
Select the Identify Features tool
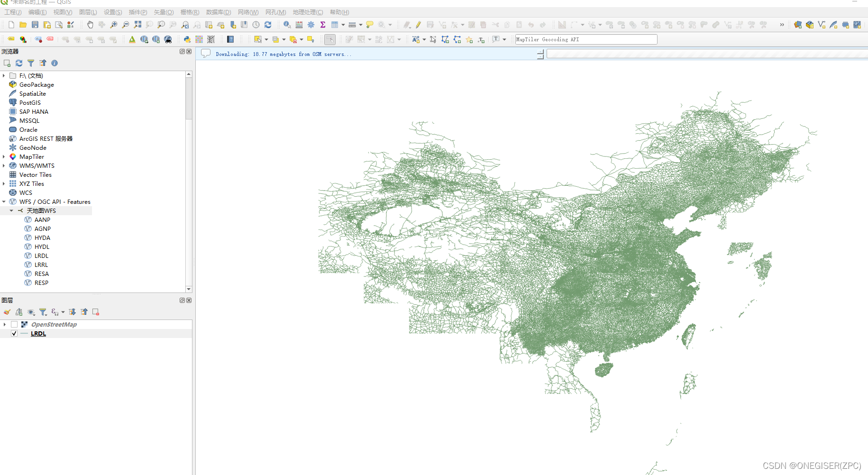pos(287,25)
